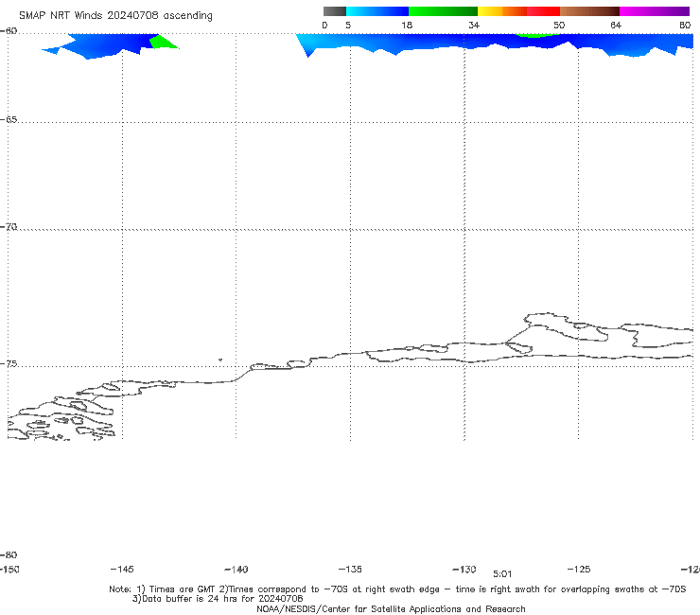Click the color bar label '50'
The height and width of the screenshot is (615, 700).
point(559,25)
